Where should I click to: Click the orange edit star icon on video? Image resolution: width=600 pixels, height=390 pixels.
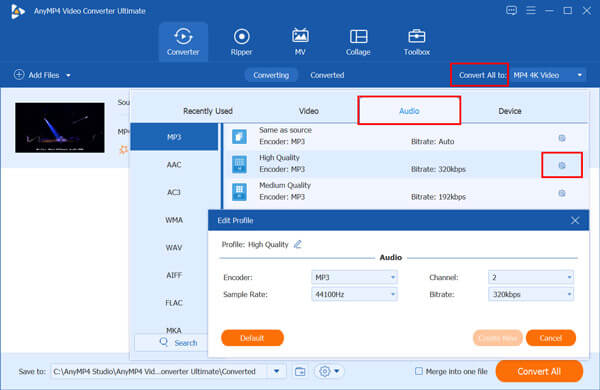pos(124,149)
